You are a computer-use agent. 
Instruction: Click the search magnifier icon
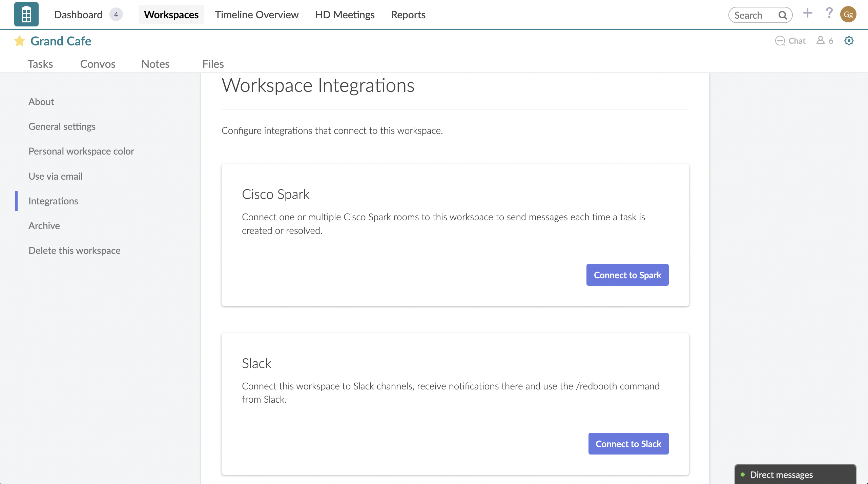(783, 15)
